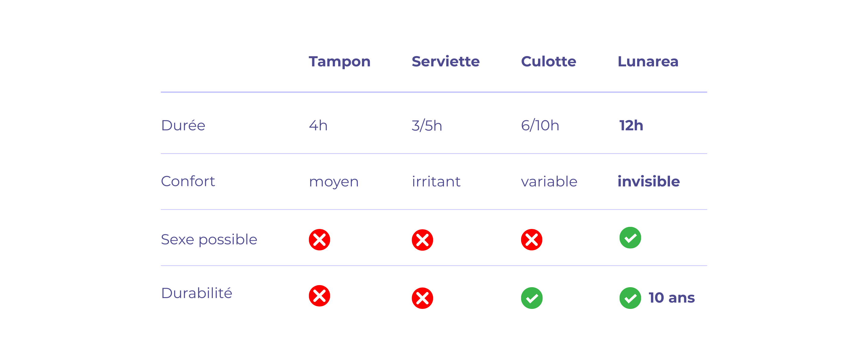Click the green check for Culotte Durabilité

531,298
